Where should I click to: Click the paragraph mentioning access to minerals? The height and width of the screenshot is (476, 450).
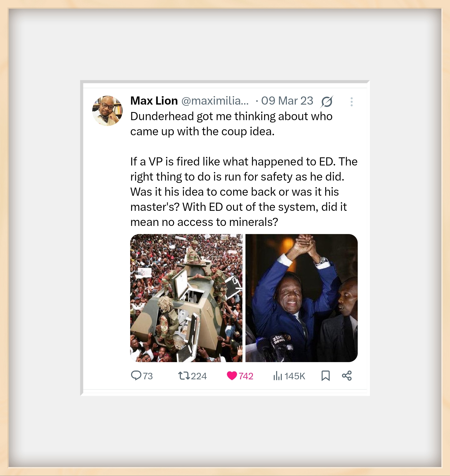244,192
